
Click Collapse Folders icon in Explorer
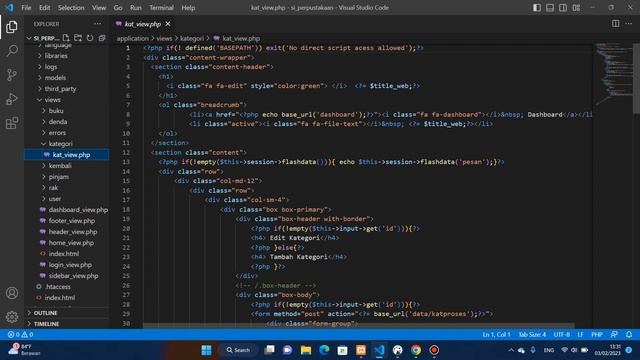coord(102,38)
